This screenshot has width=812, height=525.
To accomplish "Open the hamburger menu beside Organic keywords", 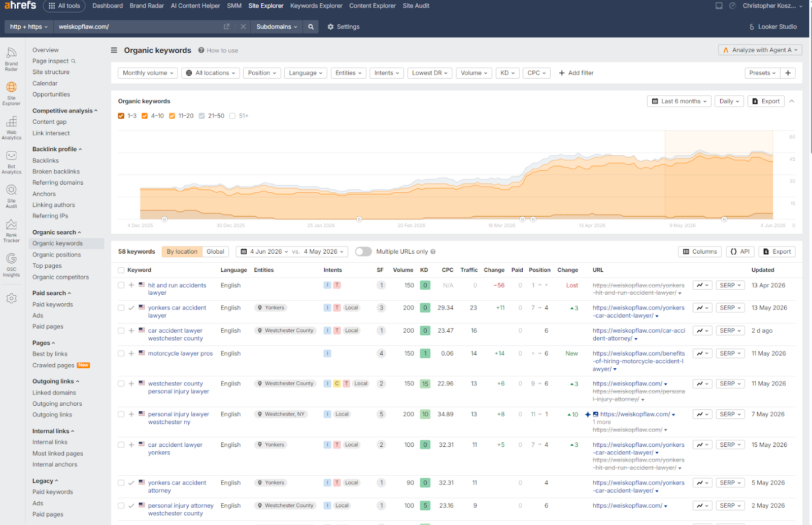I will [x=114, y=50].
